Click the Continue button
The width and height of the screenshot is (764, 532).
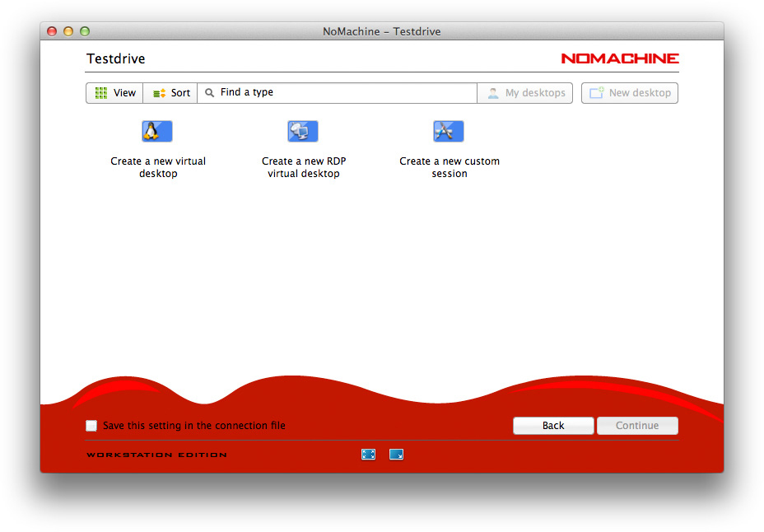(637, 425)
